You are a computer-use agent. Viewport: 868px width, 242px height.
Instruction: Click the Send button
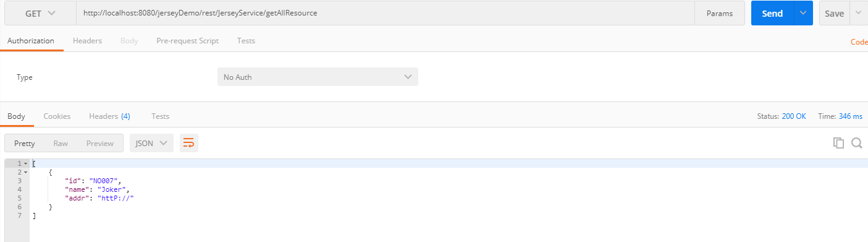(x=772, y=13)
